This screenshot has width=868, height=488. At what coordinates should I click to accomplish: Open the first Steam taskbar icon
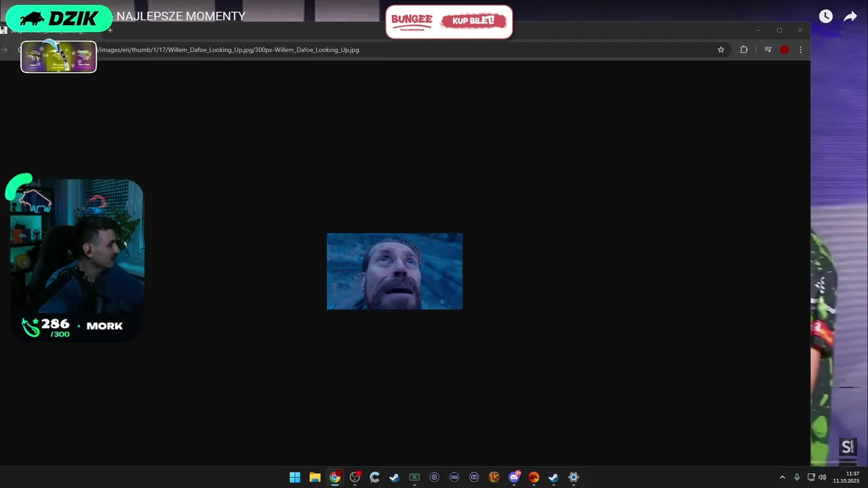394,477
